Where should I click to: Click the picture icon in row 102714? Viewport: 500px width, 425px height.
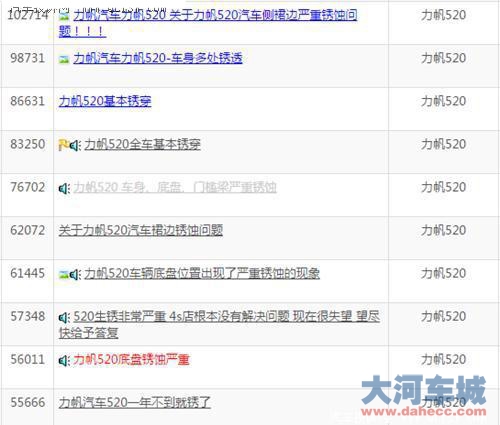point(64,16)
